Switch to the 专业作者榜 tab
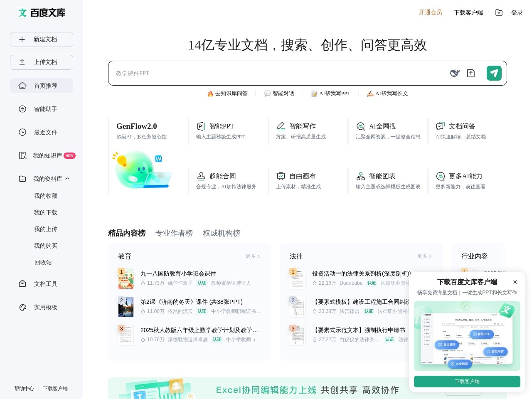Image resolution: width=532 pixels, height=399 pixels. 174,233
